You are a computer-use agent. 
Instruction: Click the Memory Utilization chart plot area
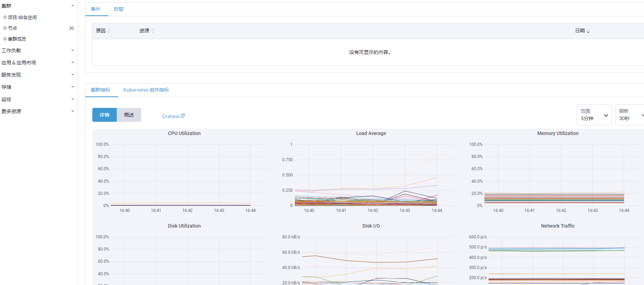tap(563, 175)
